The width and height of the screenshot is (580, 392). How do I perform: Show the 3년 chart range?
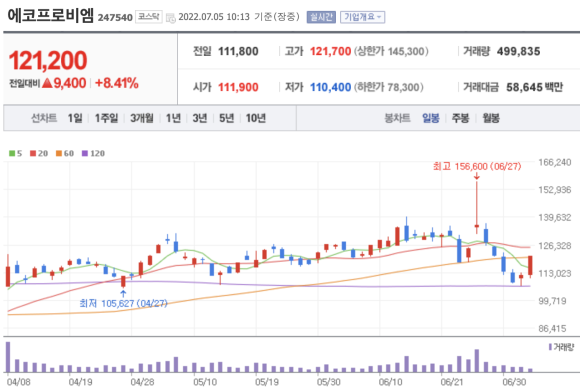(200, 118)
